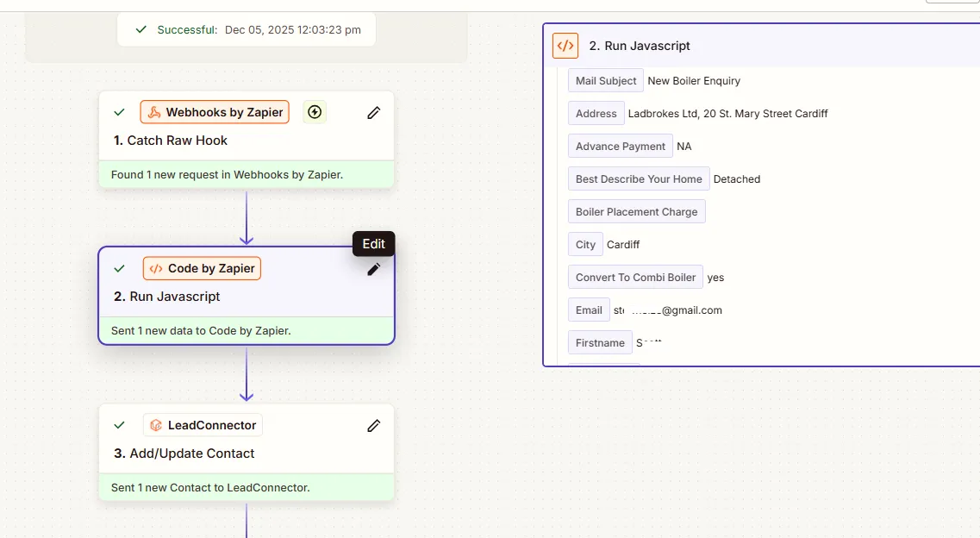Click the City field label
980x538 pixels.
point(585,245)
